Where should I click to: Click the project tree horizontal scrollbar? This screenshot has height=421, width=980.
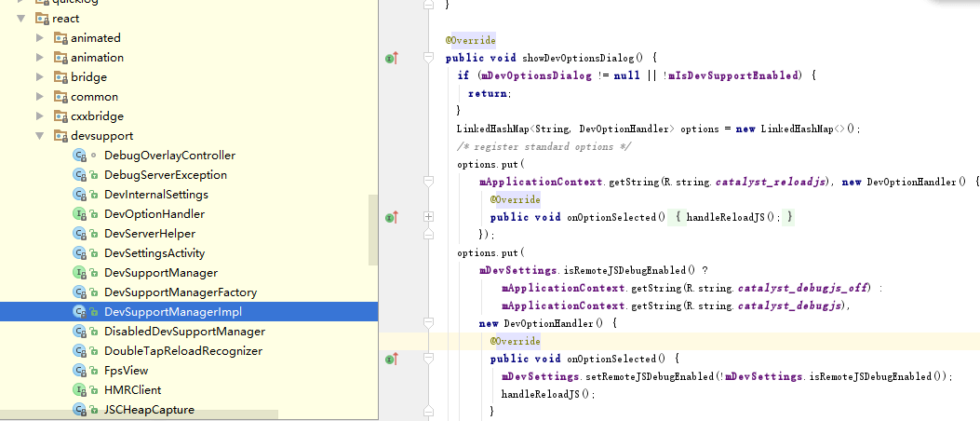click(x=139, y=414)
